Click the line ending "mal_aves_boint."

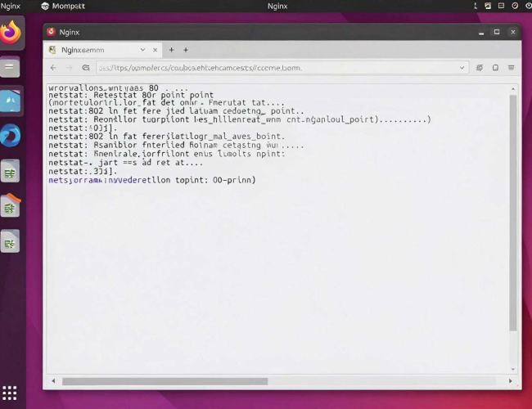[166, 137]
